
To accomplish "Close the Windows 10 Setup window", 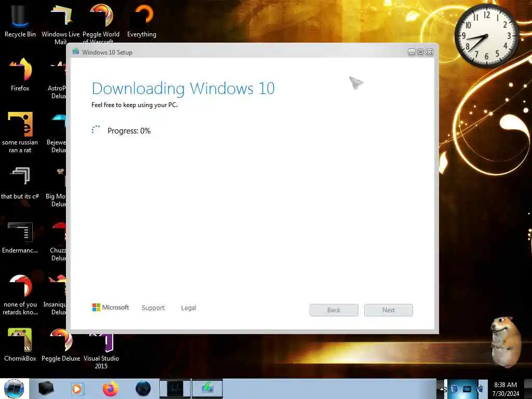I will (x=429, y=52).
